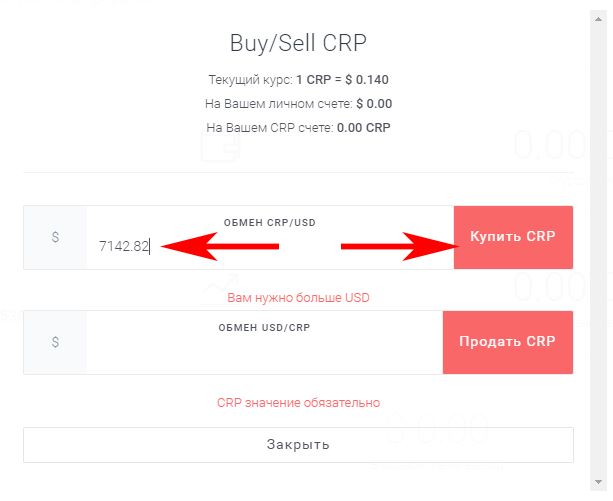Focus the empty ОБМЕН USD/CRP input field

coord(264,352)
